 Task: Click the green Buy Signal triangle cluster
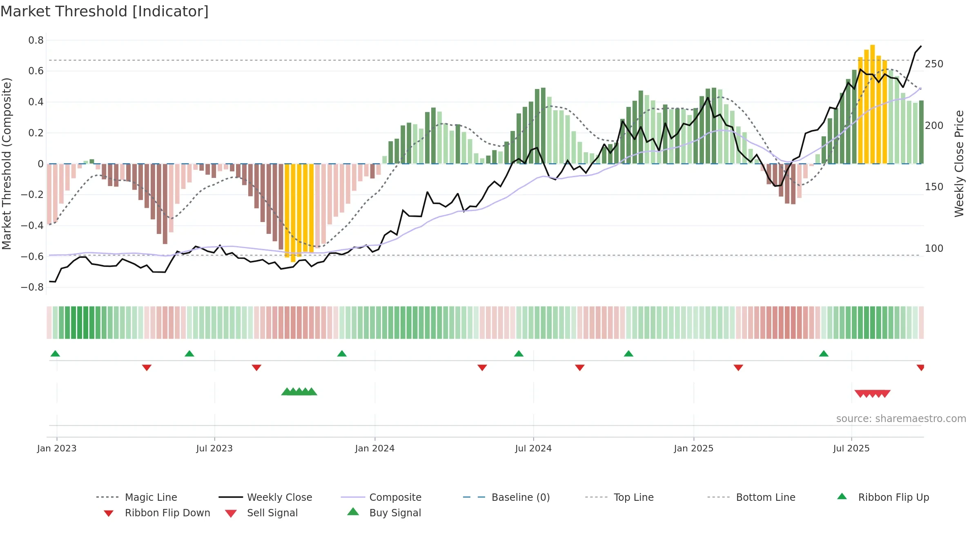point(299,392)
